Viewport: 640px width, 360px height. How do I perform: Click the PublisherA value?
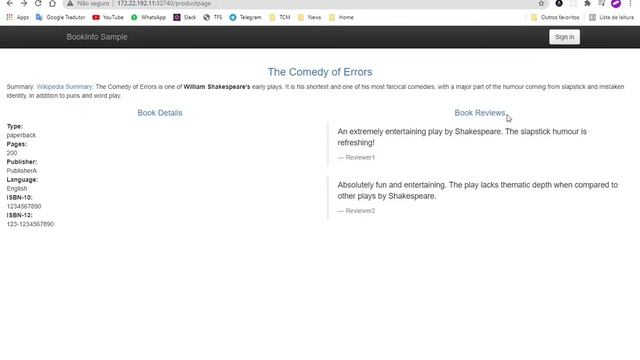22,171
